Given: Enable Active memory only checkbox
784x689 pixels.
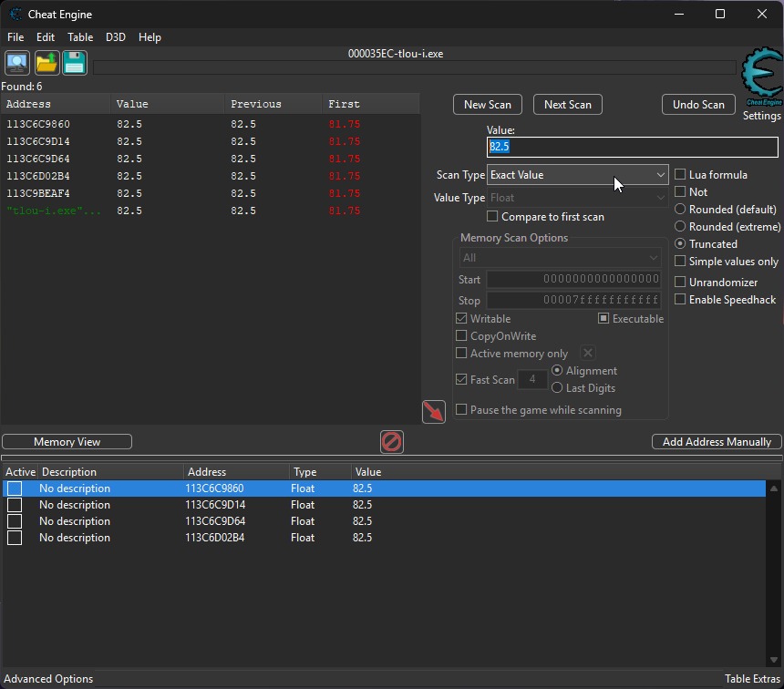Looking at the screenshot, I should coord(461,353).
